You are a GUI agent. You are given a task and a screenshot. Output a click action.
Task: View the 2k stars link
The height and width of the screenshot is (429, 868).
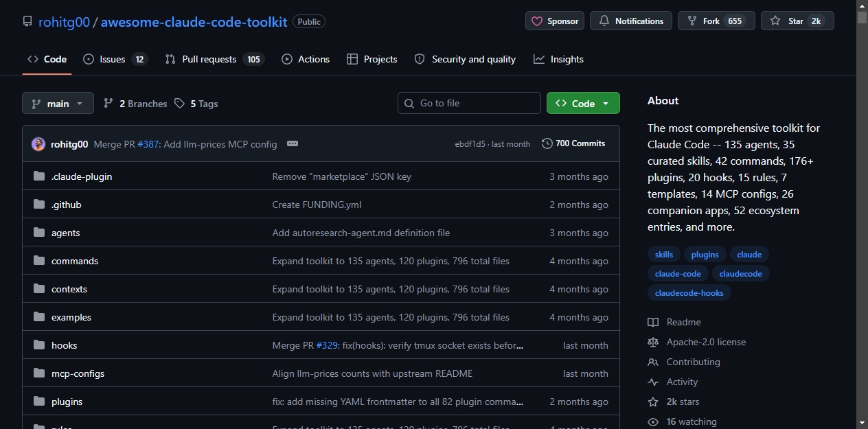pos(674,402)
